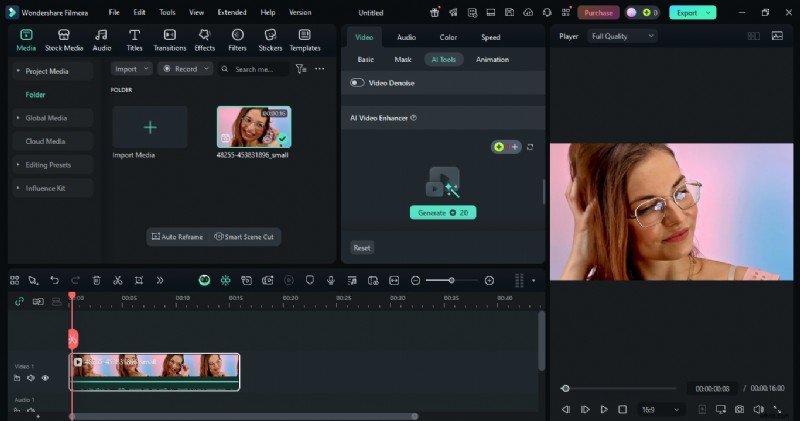Click the filter icon beside media search
800x421 pixels.
pos(300,69)
